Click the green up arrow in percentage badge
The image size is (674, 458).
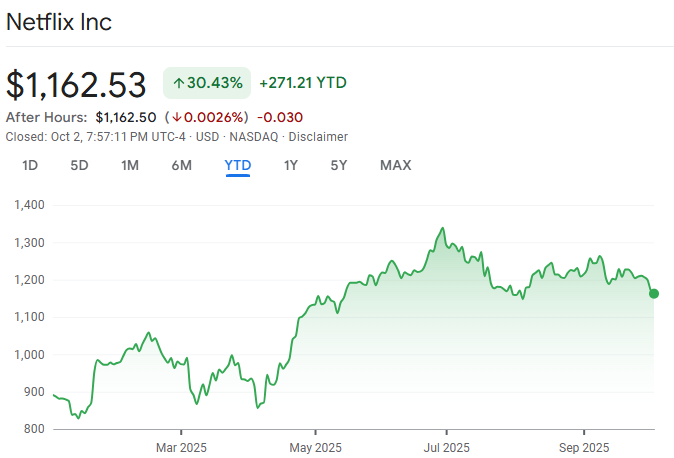(179, 83)
